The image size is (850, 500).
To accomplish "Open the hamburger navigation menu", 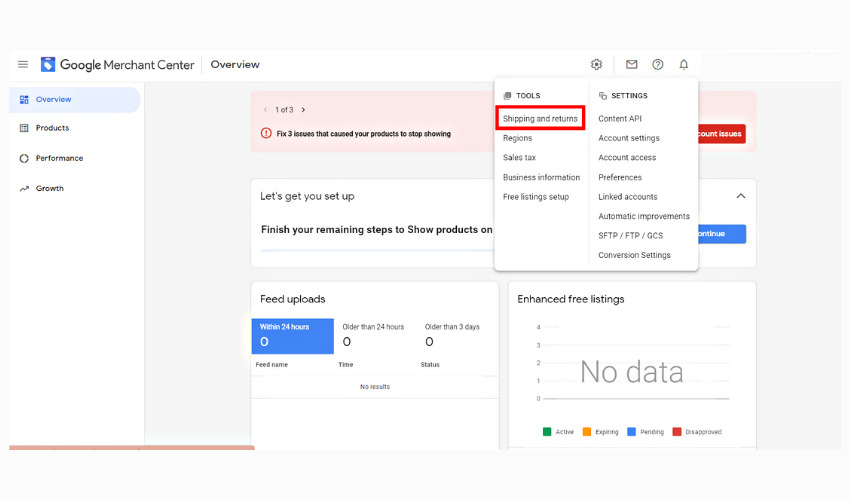I will [23, 65].
